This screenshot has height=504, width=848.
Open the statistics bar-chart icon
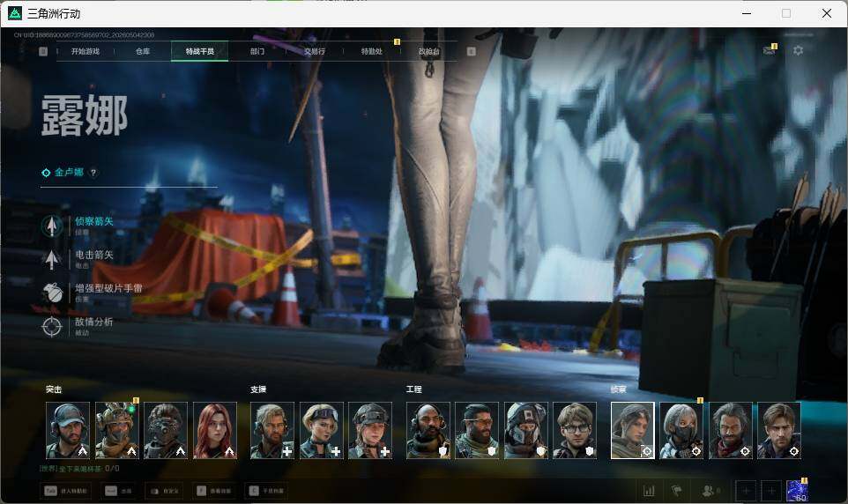pyautogui.click(x=649, y=491)
